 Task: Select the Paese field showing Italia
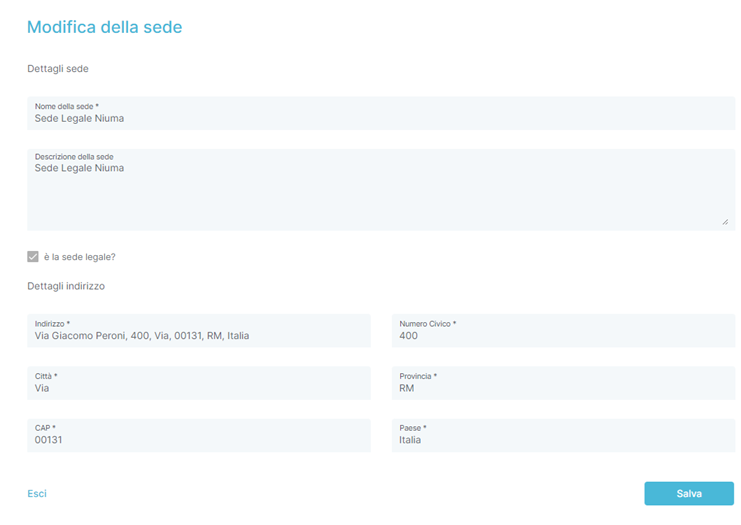[x=563, y=435]
